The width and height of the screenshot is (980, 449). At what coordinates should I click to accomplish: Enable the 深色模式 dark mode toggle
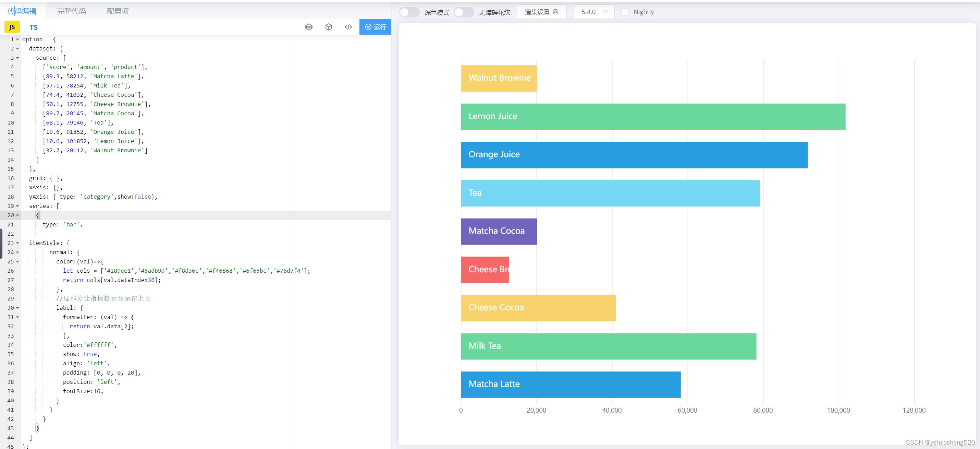[x=409, y=12]
